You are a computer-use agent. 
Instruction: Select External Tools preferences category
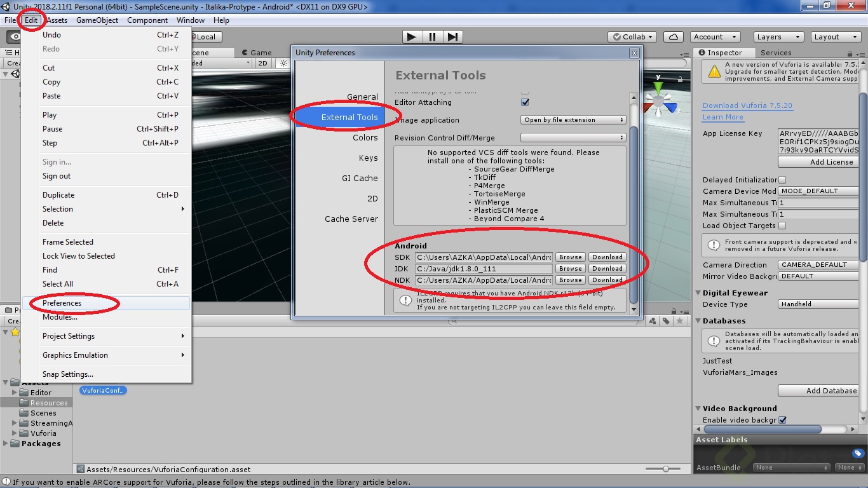[339, 117]
